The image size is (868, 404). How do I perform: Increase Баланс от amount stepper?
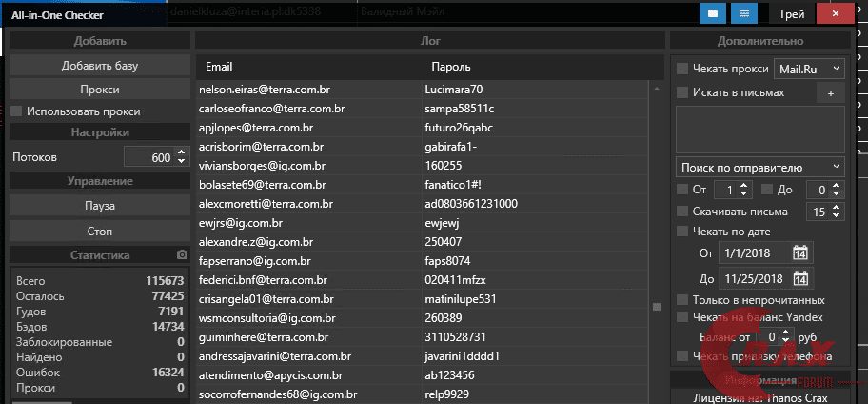(784, 333)
